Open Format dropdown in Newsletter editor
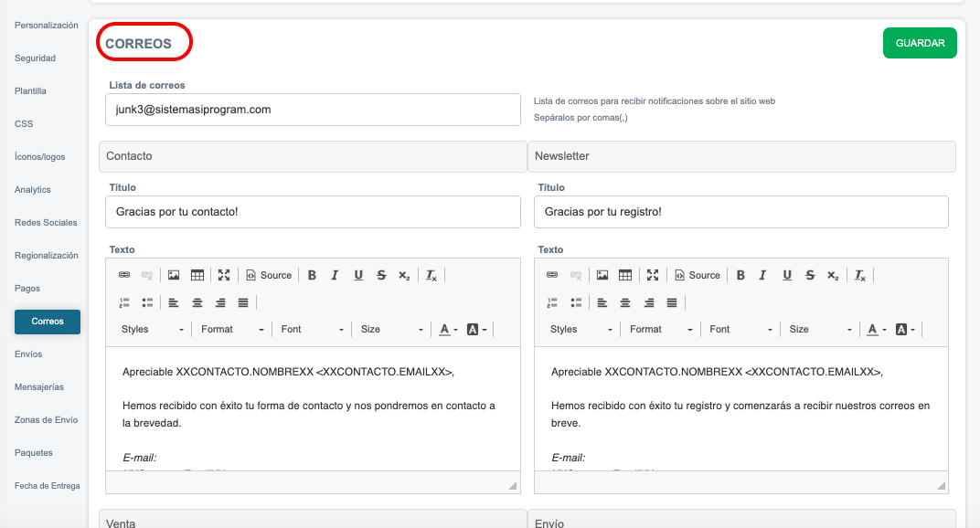Viewport: 980px width, 528px height. pyautogui.click(x=661, y=329)
